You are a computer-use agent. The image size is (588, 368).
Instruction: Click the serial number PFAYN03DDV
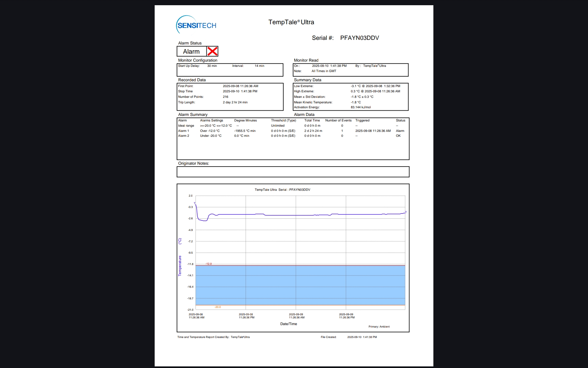(x=359, y=38)
